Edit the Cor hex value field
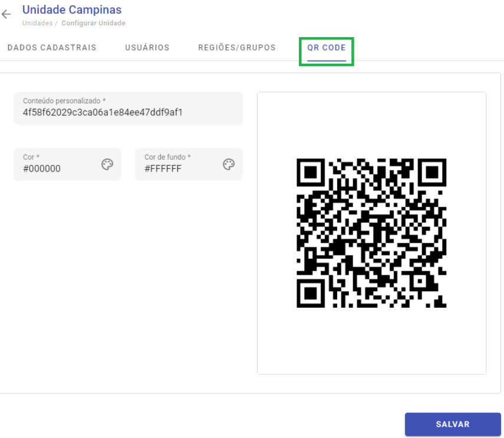This screenshot has width=504, height=438. click(x=67, y=164)
